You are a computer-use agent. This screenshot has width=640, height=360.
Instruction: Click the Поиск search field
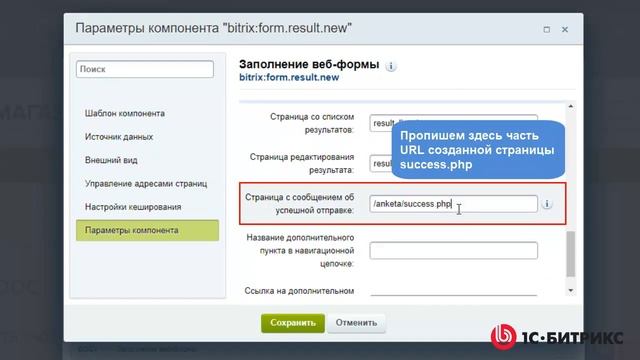pos(144,69)
